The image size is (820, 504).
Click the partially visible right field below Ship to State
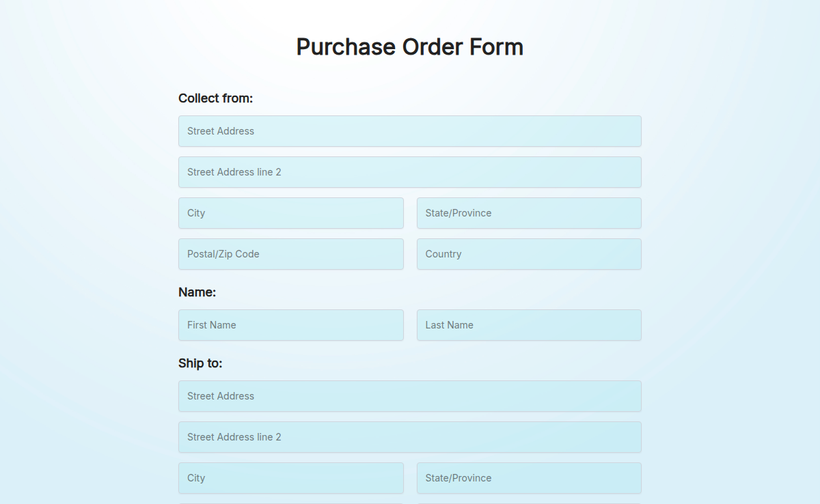click(x=528, y=501)
